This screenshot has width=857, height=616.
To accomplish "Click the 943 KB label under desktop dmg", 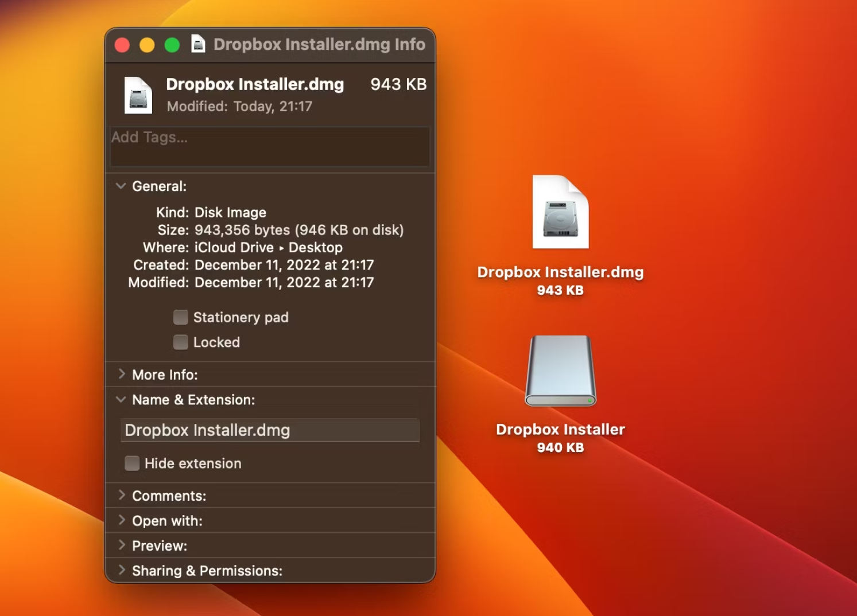I will click(x=560, y=290).
